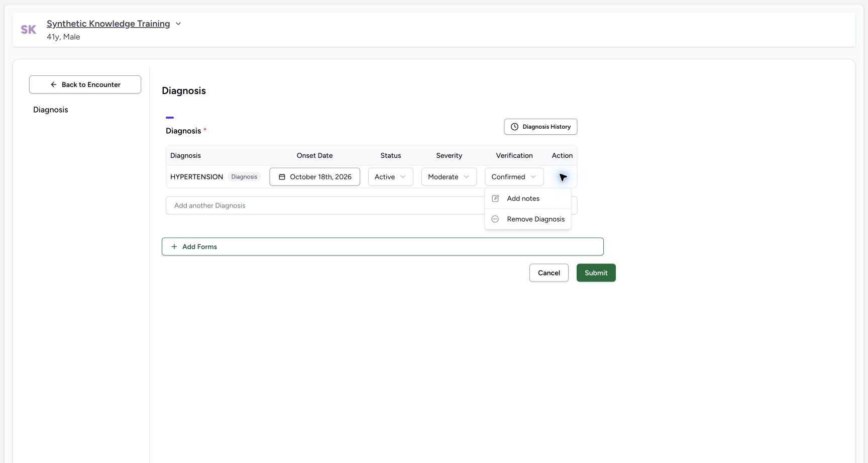The width and height of the screenshot is (868, 463).
Task: Click the Status column header
Action: click(390, 156)
